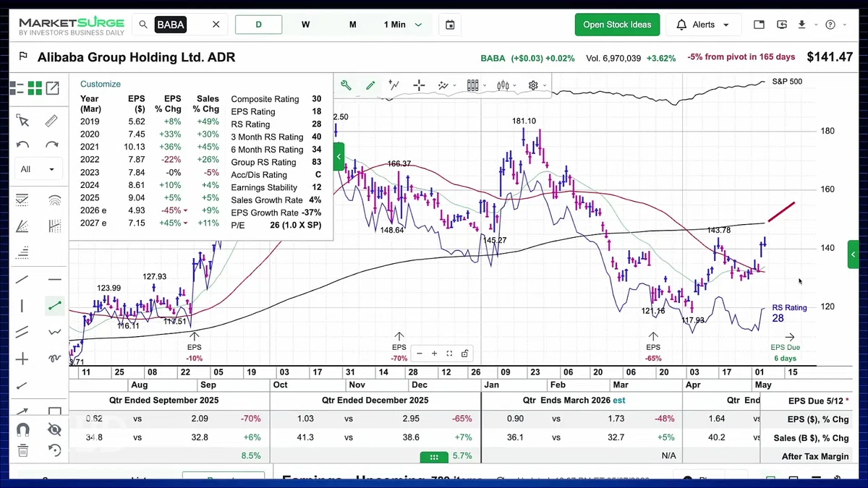This screenshot has height=488, width=868.
Task: Click the EPS -70% marker on timeline
Action: click(x=399, y=347)
